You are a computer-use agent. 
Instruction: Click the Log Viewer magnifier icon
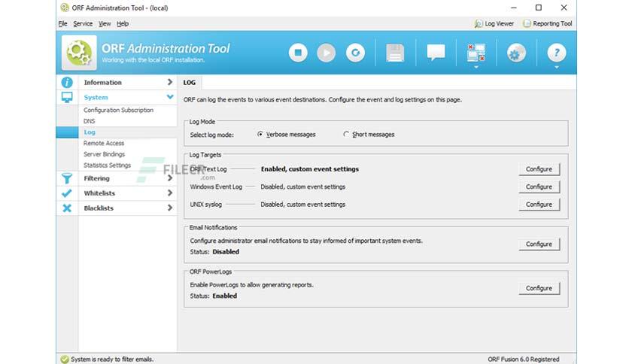pyautogui.click(x=479, y=23)
